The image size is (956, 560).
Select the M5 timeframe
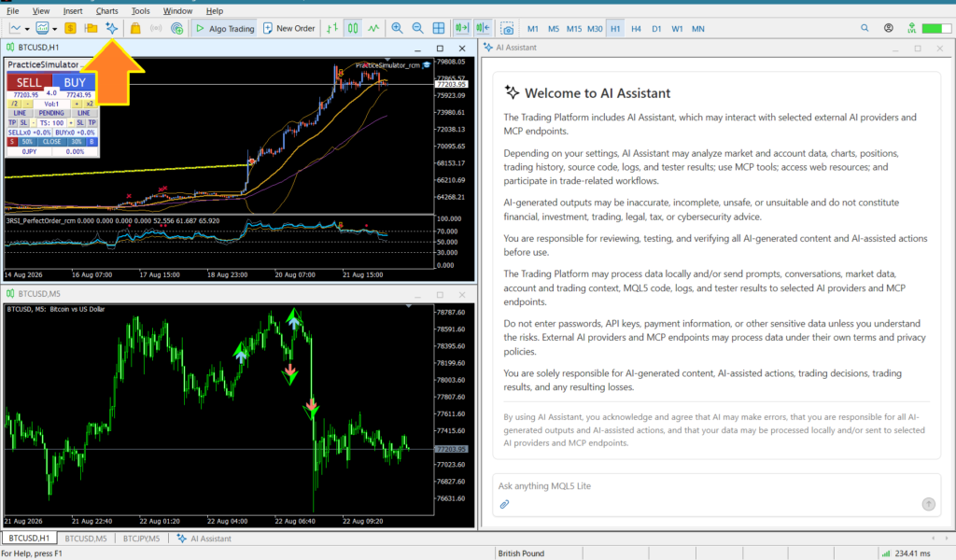click(554, 29)
